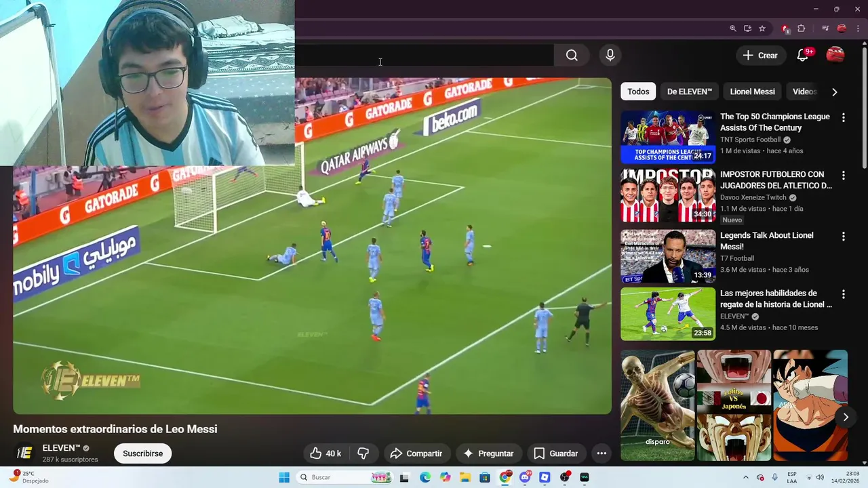Advance the Shorts carousel with right arrow
The height and width of the screenshot is (488, 868).
click(x=845, y=417)
